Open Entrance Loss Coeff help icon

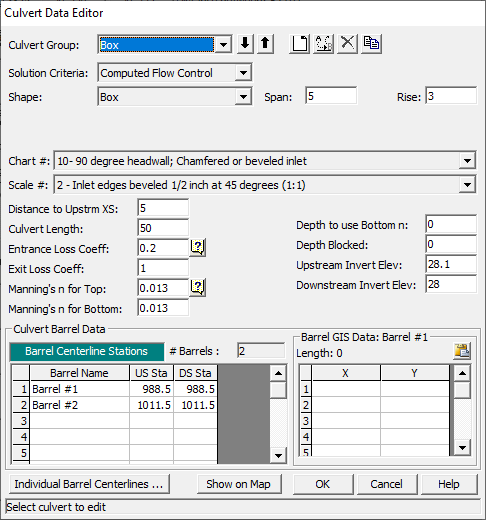coord(198,248)
